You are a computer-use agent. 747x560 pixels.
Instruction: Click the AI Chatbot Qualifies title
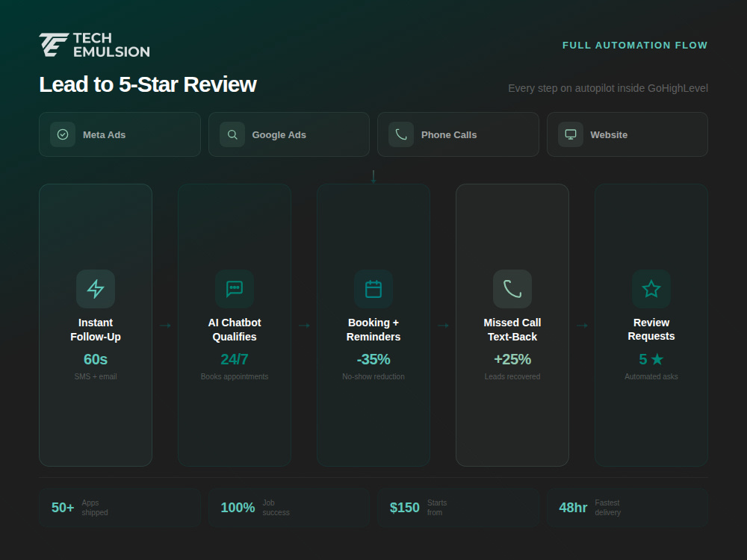(x=235, y=329)
